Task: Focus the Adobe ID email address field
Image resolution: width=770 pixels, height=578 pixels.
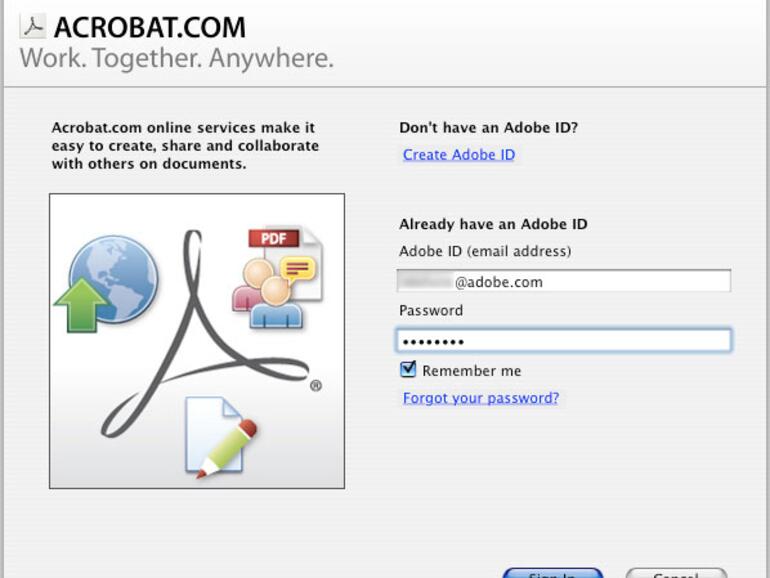Action: [x=564, y=281]
